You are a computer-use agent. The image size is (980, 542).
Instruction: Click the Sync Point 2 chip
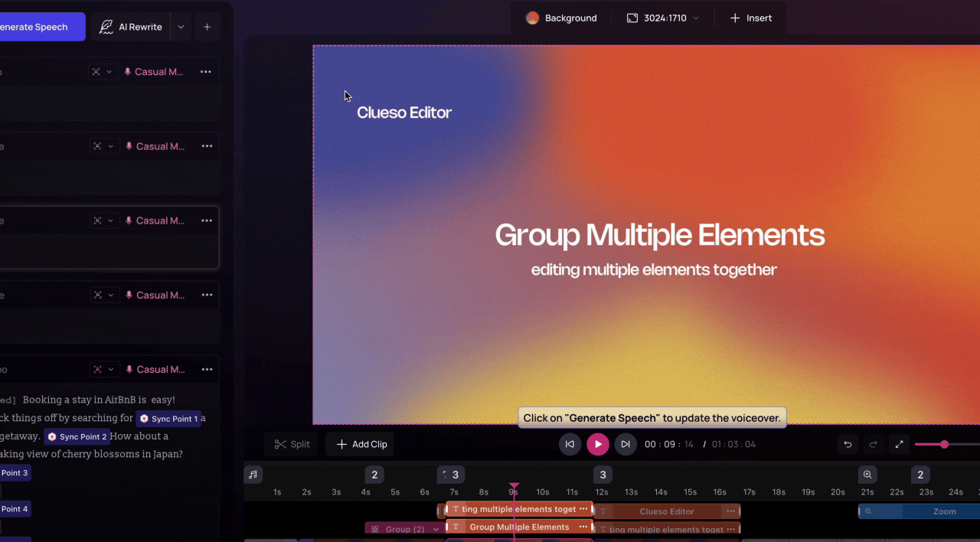(x=77, y=436)
